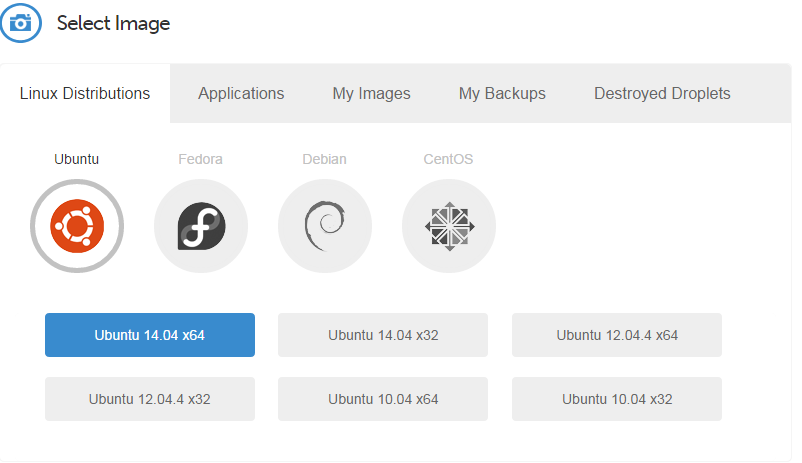Pick Ubuntu 12.04.4 x64 image
This screenshot has width=802, height=463.
click(617, 335)
